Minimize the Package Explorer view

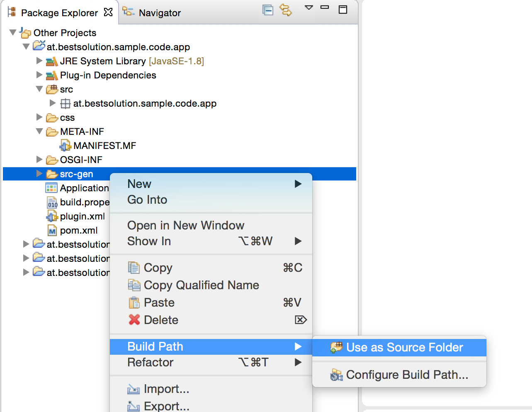tap(325, 7)
